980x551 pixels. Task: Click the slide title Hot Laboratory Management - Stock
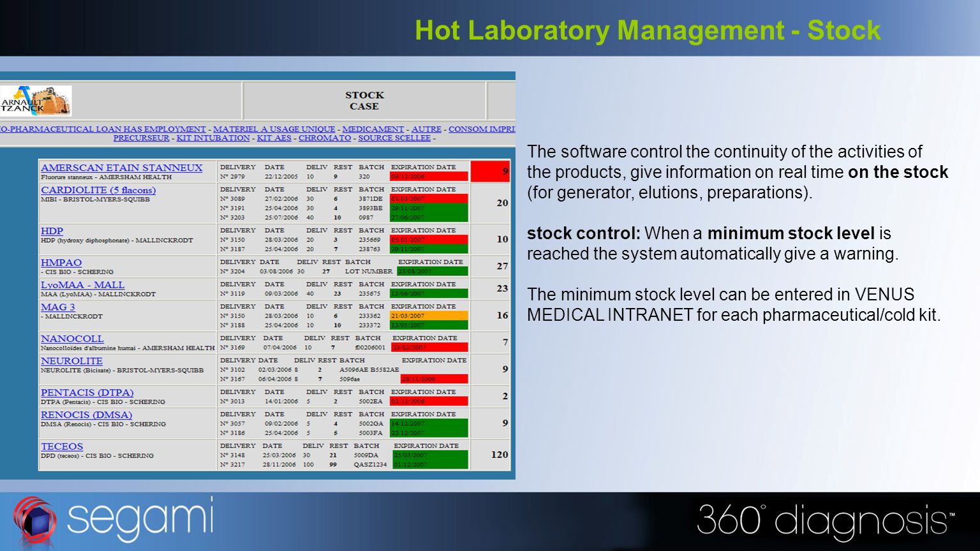(x=648, y=30)
